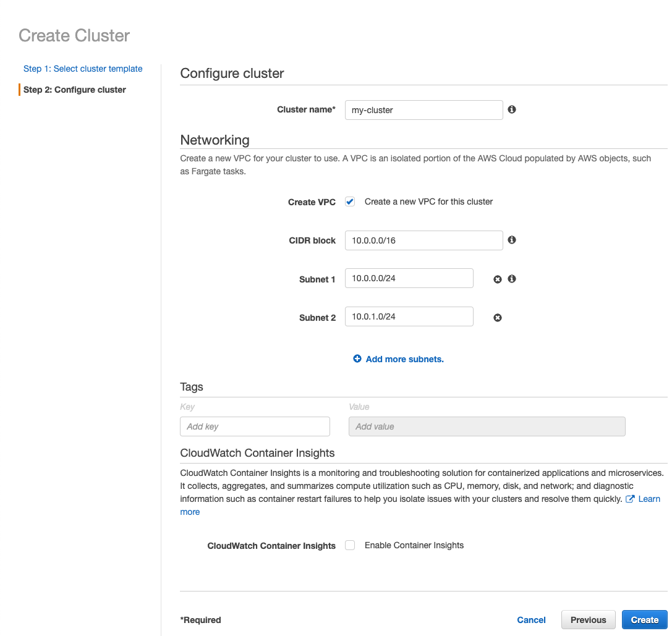
Task: Click the info icon next to Cluster name
Action: (x=511, y=109)
